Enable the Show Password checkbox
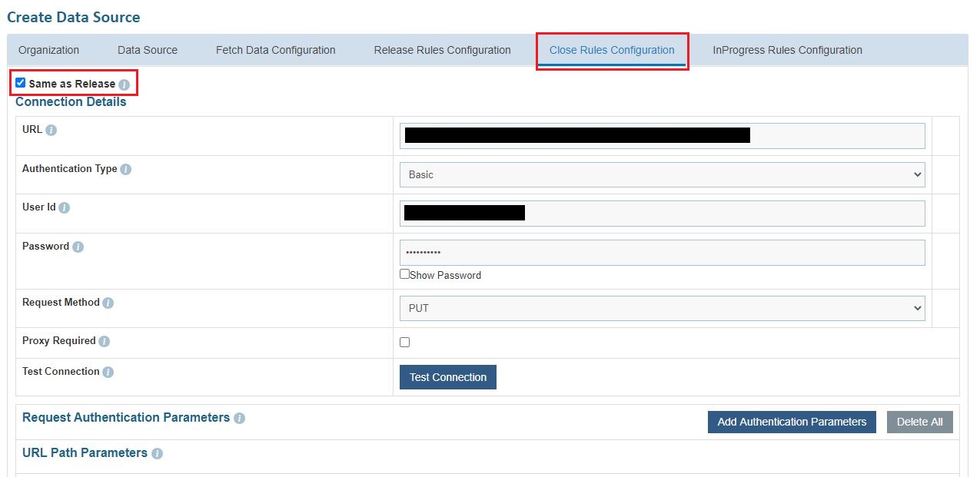 pyautogui.click(x=404, y=274)
